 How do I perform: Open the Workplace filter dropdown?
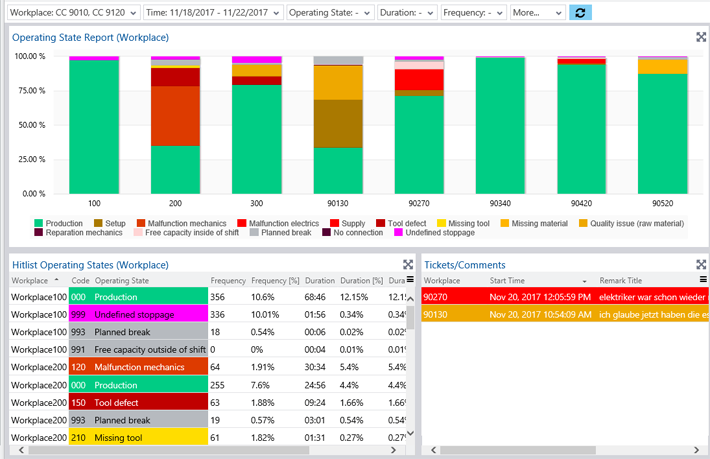coord(74,13)
